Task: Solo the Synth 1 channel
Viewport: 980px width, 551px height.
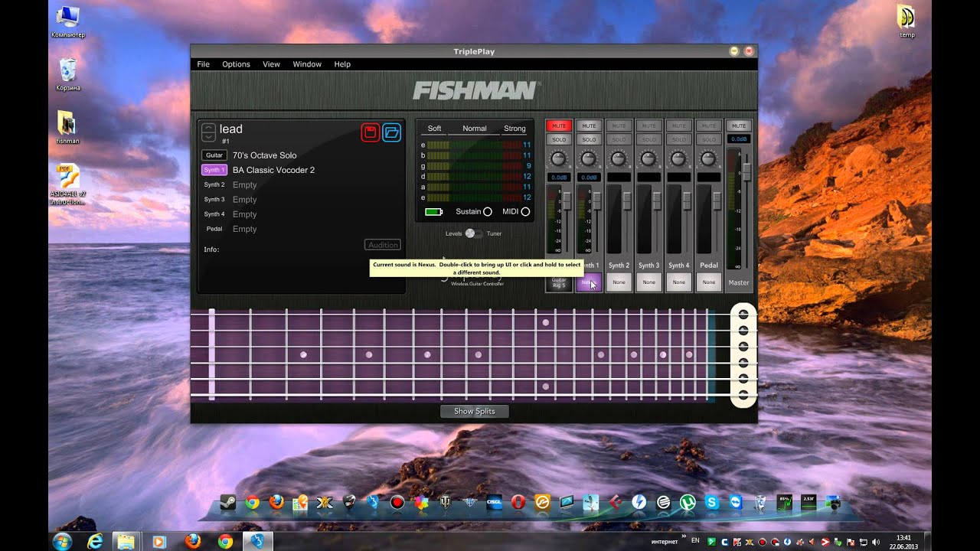Action: click(x=589, y=139)
